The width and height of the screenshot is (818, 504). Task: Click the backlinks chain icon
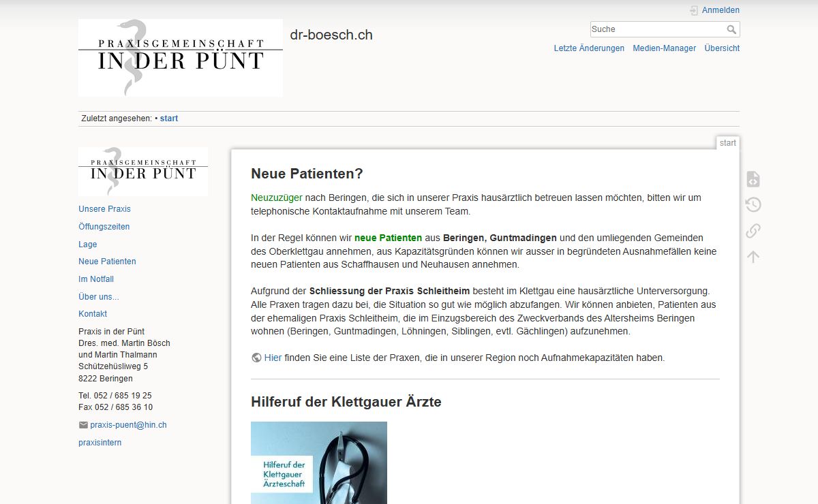[753, 231]
